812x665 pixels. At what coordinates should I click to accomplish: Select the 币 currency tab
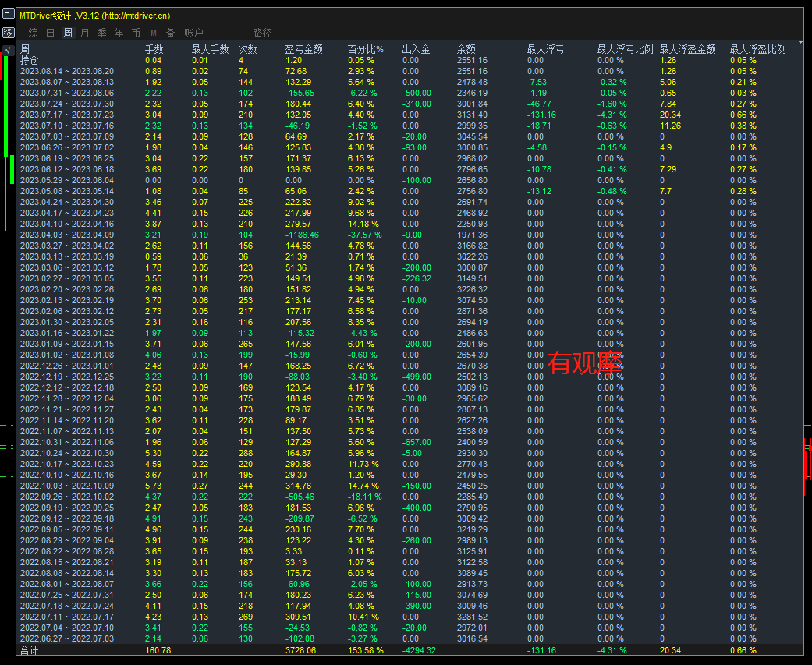[x=137, y=33]
